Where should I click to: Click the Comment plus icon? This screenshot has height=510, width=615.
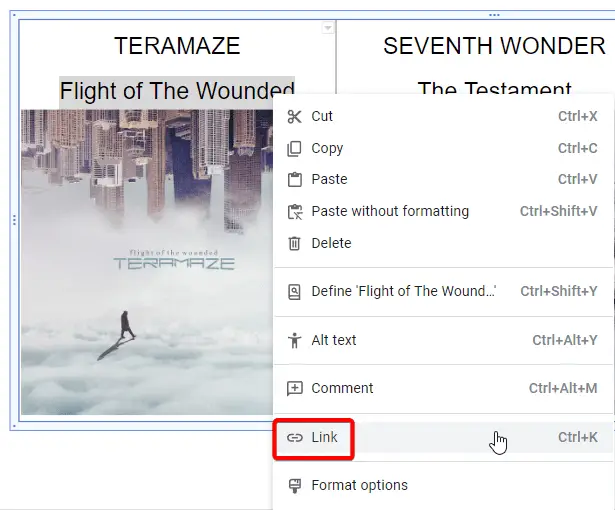click(x=295, y=388)
